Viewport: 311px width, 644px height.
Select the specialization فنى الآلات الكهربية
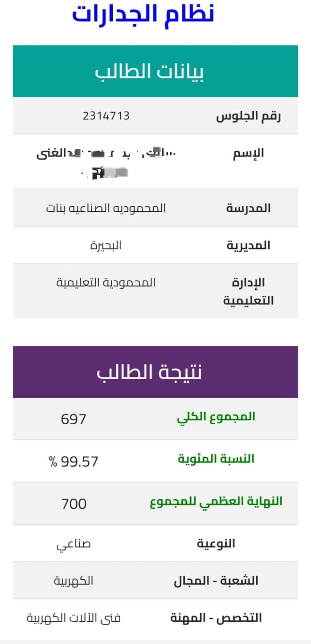(74, 618)
